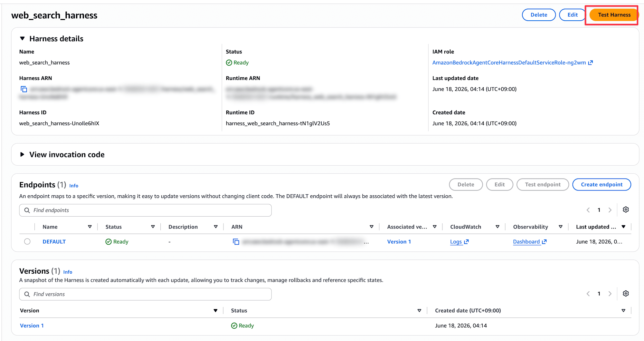Click the external link icon next to Dashboard
Screen dimensions: 644x341
[x=544, y=242]
